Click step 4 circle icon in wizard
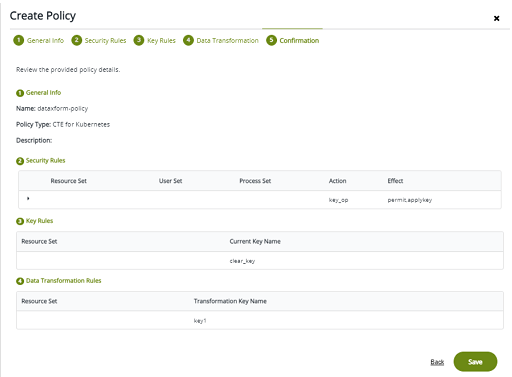The image size is (512, 377). 188,40
